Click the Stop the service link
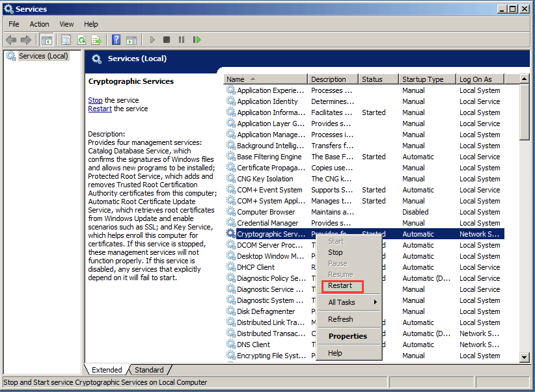The height and width of the screenshot is (392, 535). tap(95, 100)
